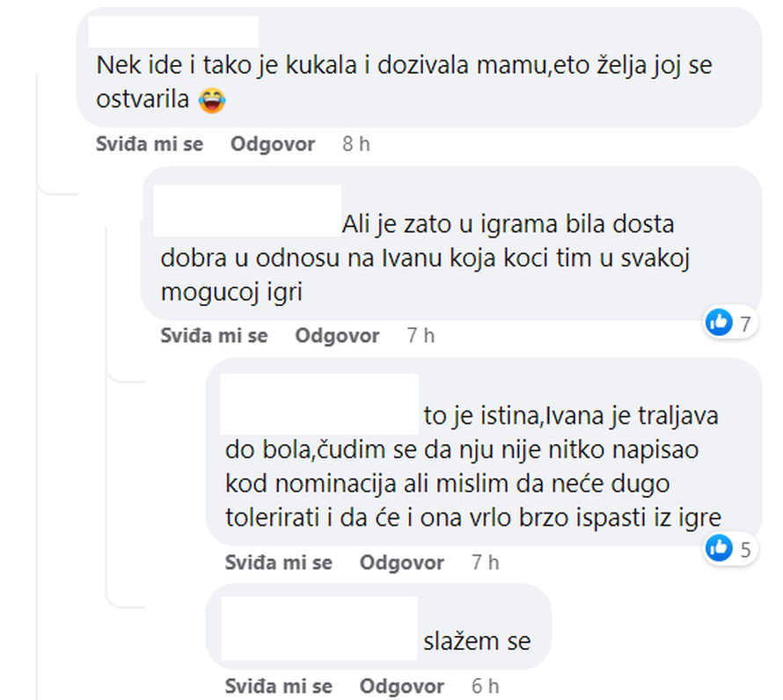Click the 6 h timestamp on the last reply

pyautogui.click(x=482, y=686)
